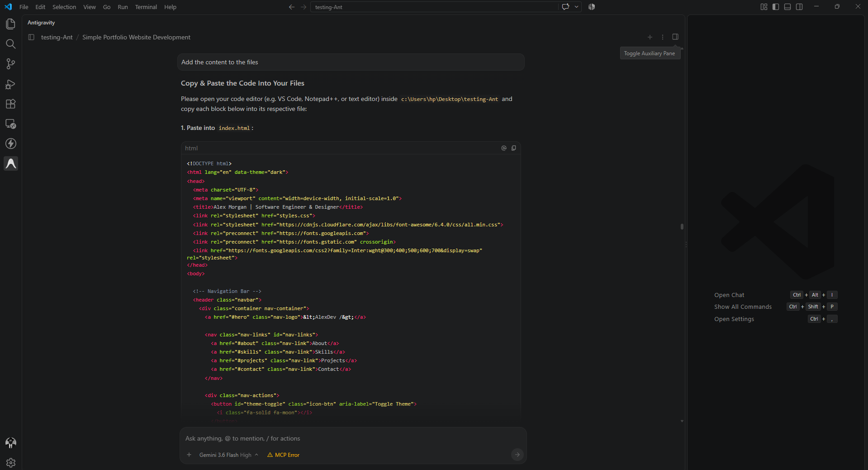Viewport: 868px width, 470px height.
Task: Open the Go menu
Action: pyautogui.click(x=107, y=7)
